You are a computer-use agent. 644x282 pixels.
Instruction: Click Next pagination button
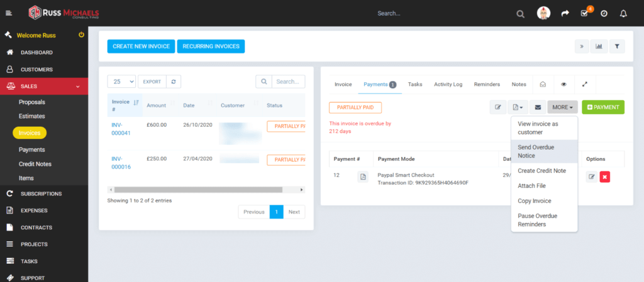(x=294, y=212)
